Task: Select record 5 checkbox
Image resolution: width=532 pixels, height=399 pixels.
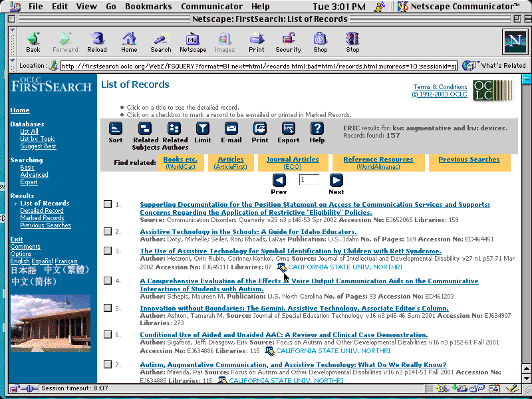Action: [x=108, y=308]
